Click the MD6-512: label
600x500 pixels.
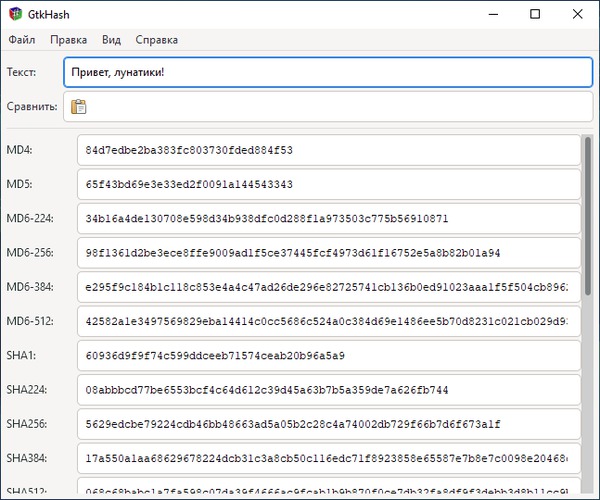30,321
